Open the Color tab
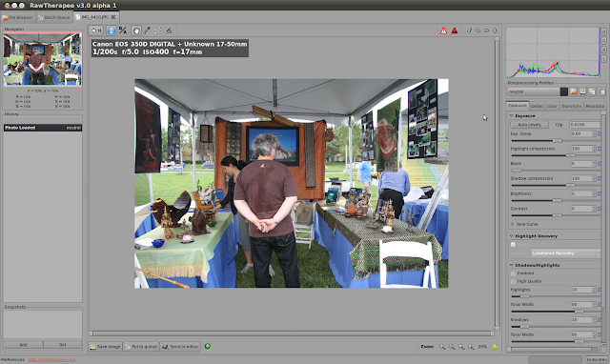Viewport: 610px width, 364px height. 552,106
